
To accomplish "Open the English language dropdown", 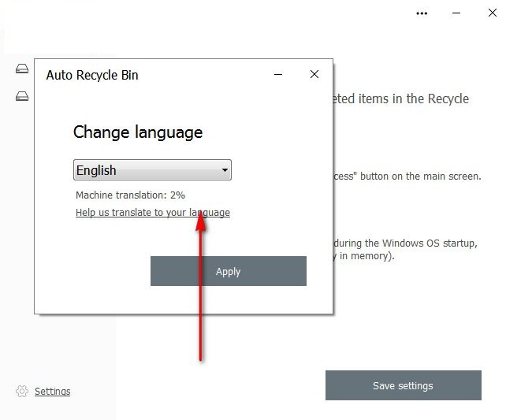I will (152, 169).
